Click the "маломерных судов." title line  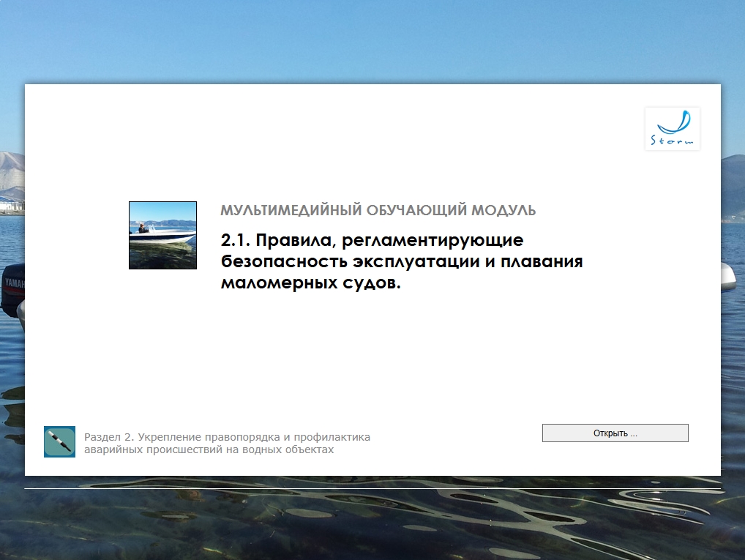(311, 283)
